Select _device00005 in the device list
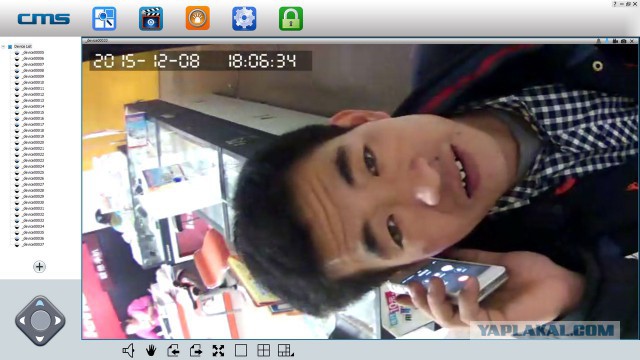The image size is (640, 360). click(x=33, y=52)
